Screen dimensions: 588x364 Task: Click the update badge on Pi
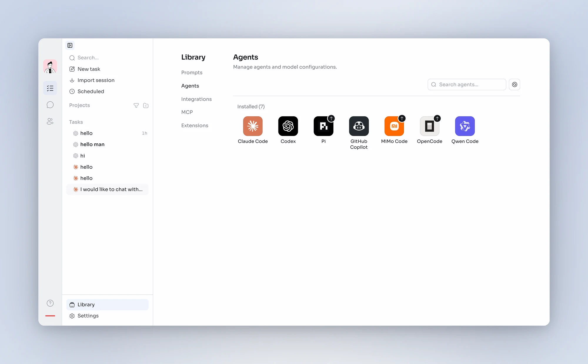coord(331,118)
